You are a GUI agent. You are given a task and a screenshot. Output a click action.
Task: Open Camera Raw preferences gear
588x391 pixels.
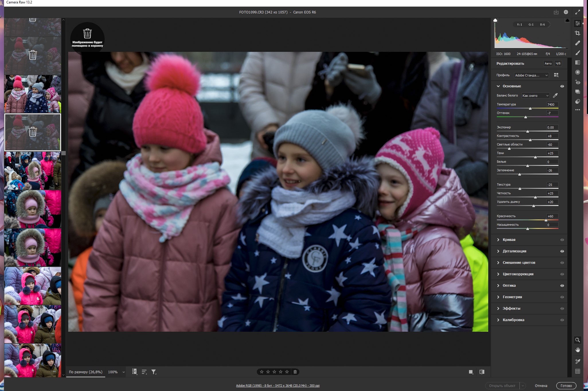[566, 12]
